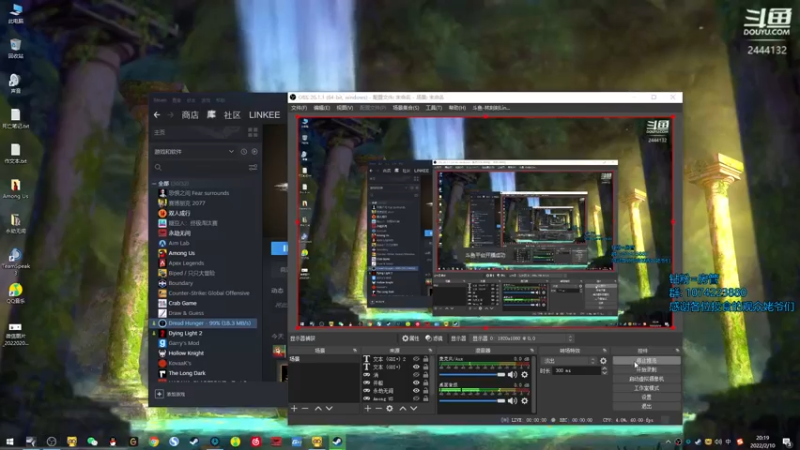Toggle visibility of 永劫无间 source
Screen dimensions: 800x450
pyautogui.click(x=416, y=391)
